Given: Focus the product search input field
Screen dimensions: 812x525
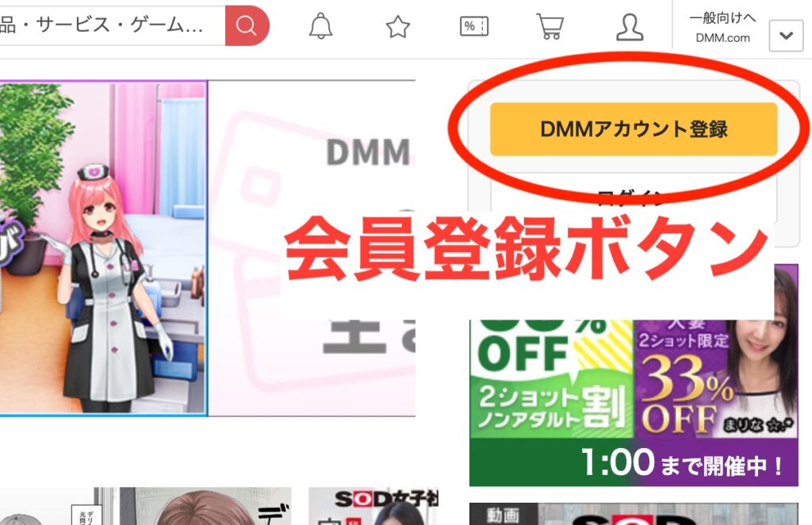Looking at the screenshot, I should [113, 25].
